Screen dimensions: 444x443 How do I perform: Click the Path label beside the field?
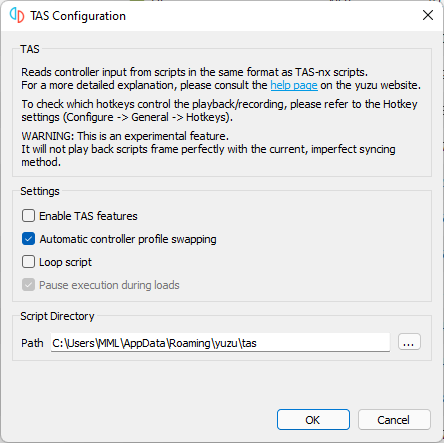point(32,343)
